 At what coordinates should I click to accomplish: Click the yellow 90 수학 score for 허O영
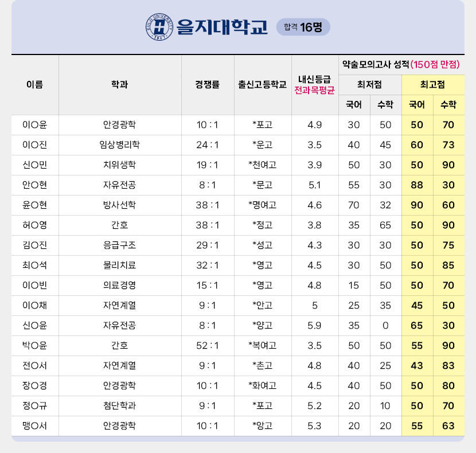click(x=448, y=225)
